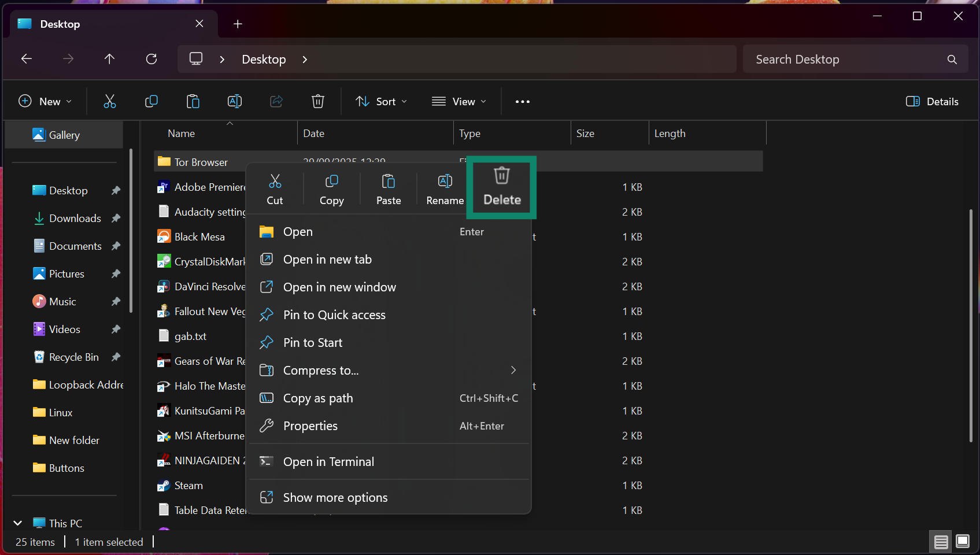Screen dimensions: 980x555
Task: Select the Cut icon in the toolbar
Action: tap(110, 101)
